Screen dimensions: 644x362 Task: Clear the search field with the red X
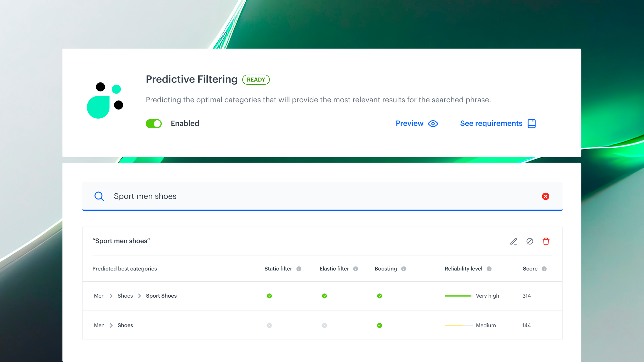click(545, 196)
